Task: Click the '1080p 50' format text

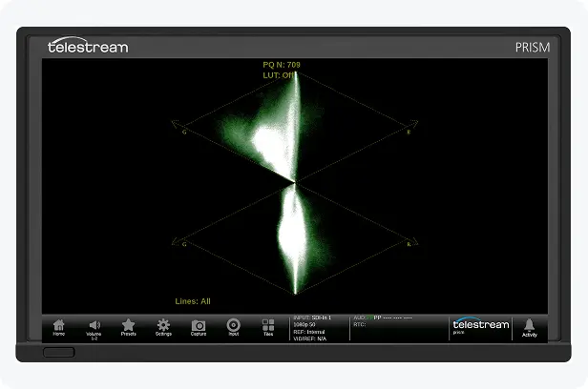Action: click(x=304, y=324)
